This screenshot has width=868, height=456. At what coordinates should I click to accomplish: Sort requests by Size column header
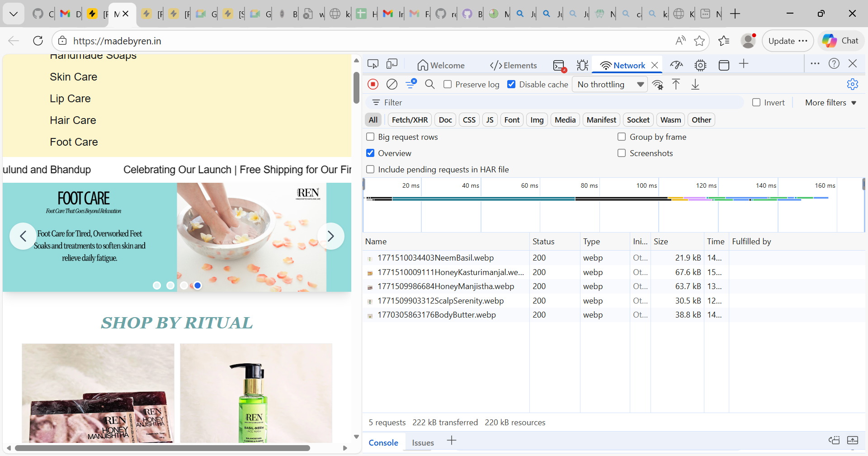pyautogui.click(x=677, y=242)
